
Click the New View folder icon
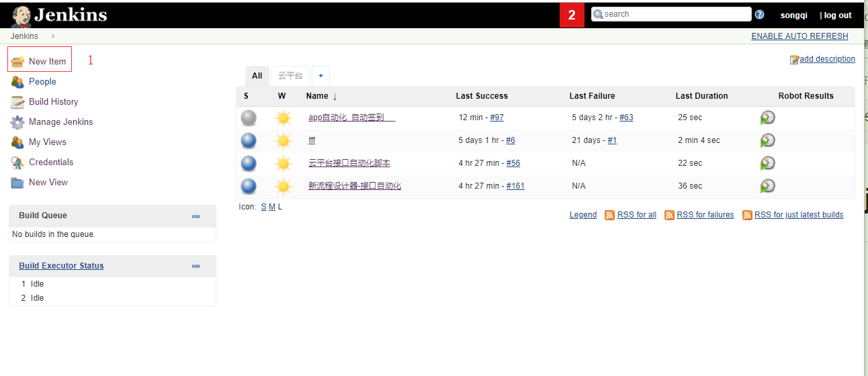[17, 182]
